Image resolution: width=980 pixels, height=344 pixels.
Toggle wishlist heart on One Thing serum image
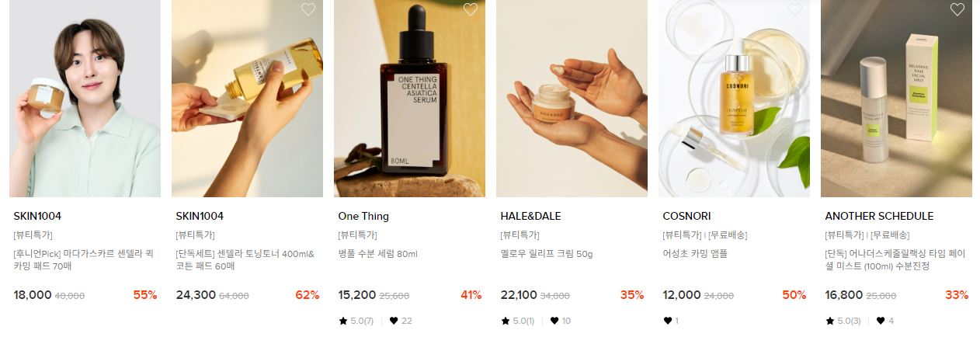(471, 9)
